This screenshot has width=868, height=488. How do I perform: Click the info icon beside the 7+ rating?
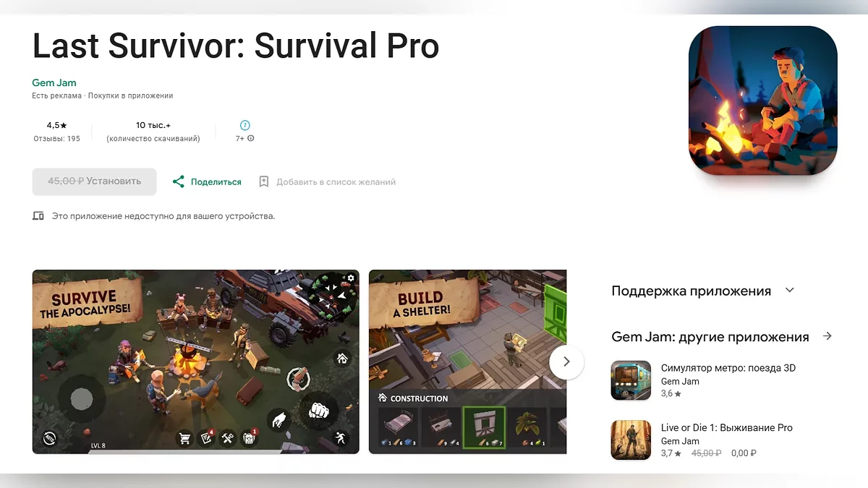251,138
